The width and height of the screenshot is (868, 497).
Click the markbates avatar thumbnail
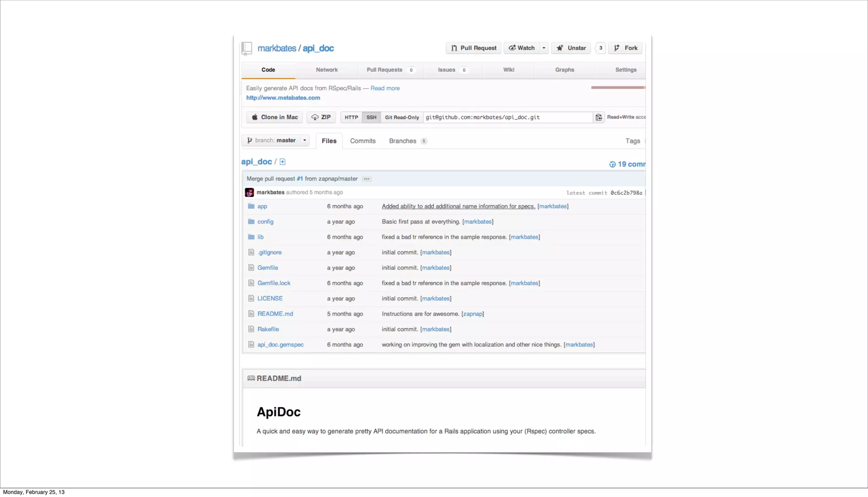pyautogui.click(x=250, y=192)
